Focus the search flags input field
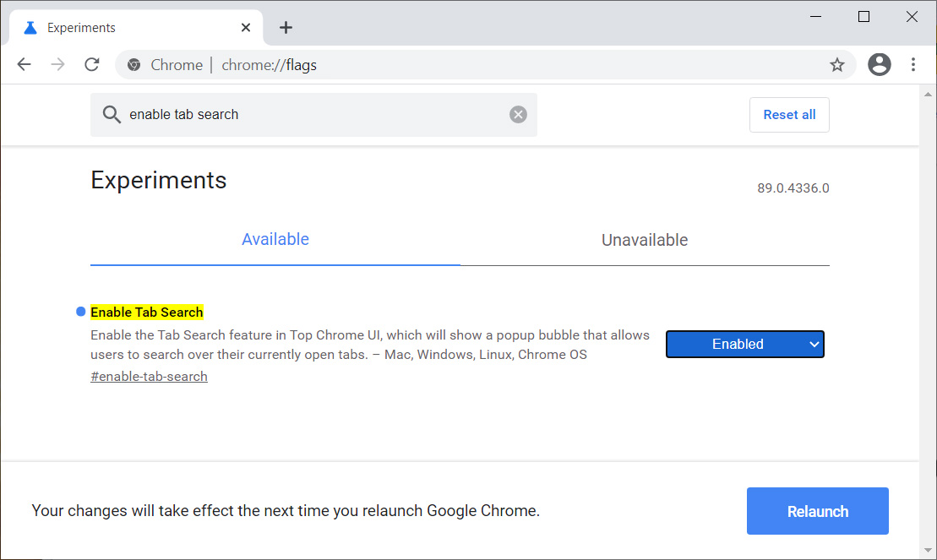The height and width of the screenshot is (560, 937). 313,115
